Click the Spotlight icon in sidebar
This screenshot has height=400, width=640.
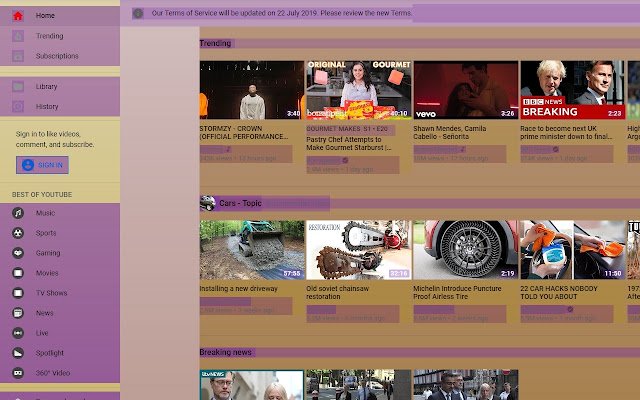tap(18, 353)
